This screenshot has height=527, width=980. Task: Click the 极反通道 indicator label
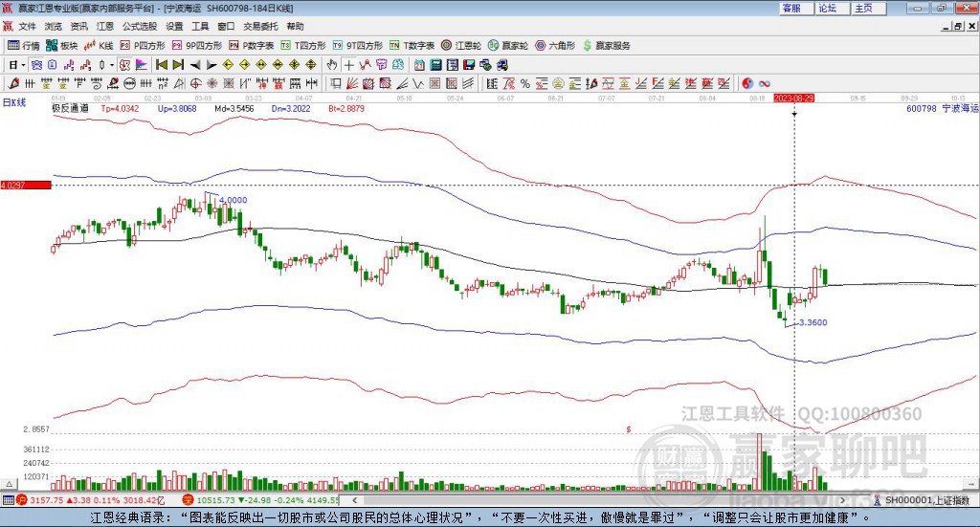coord(70,108)
